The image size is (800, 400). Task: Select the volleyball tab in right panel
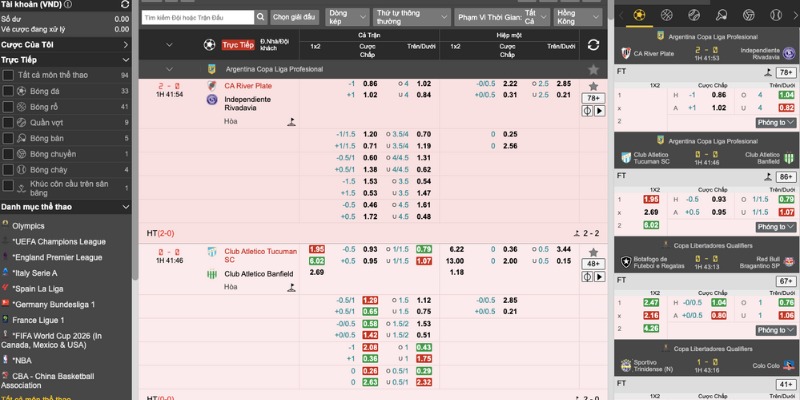749,15
